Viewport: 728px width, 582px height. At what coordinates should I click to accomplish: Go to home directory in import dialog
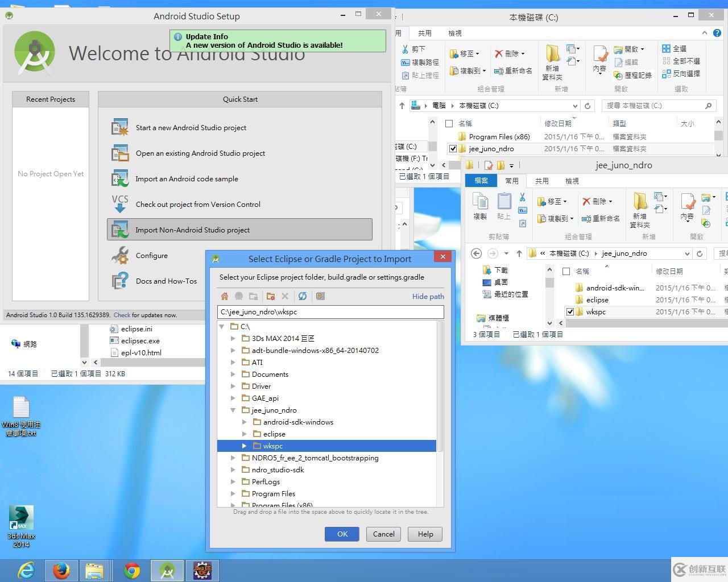point(225,296)
